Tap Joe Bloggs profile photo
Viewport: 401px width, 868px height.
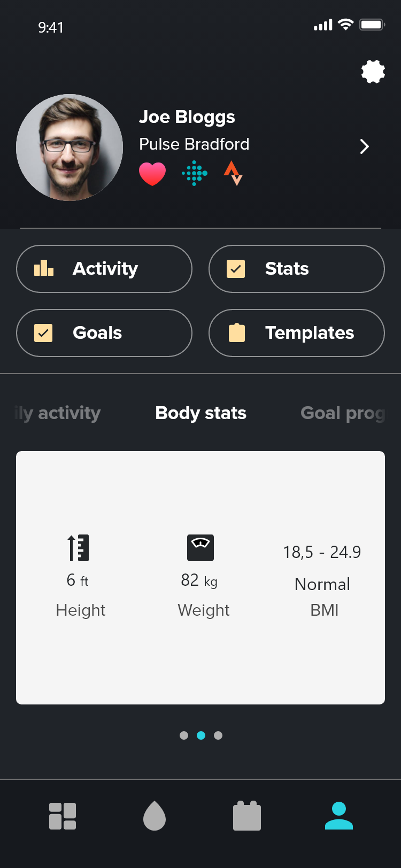coord(70,148)
